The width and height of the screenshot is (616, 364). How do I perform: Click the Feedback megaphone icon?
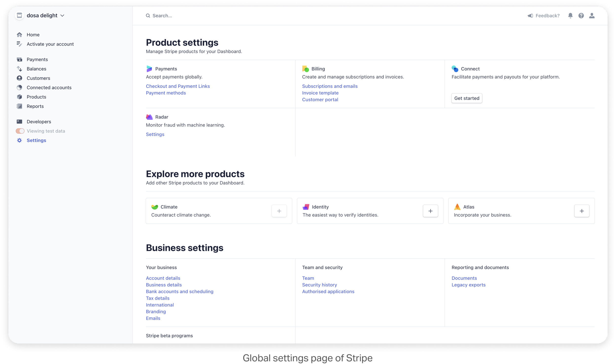(530, 16)
